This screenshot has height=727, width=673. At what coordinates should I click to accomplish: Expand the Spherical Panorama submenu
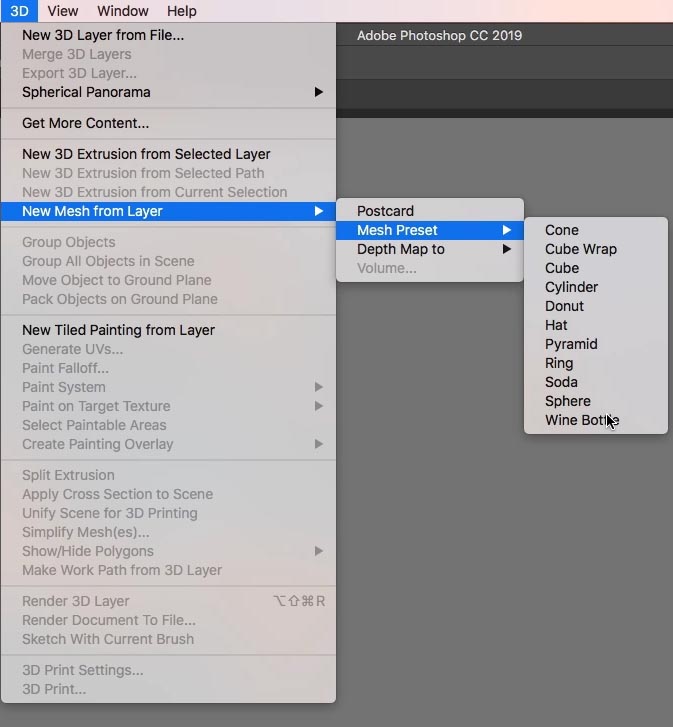click(168, 92)
